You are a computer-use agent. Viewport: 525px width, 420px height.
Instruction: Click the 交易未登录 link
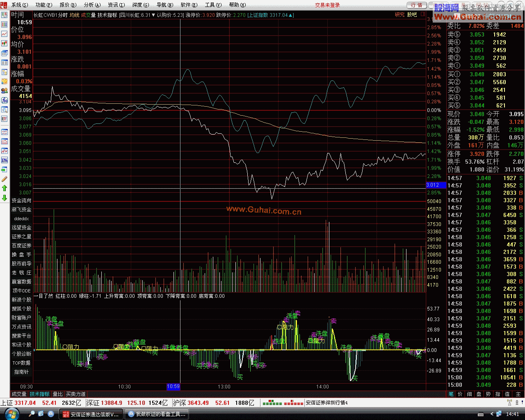327,5
